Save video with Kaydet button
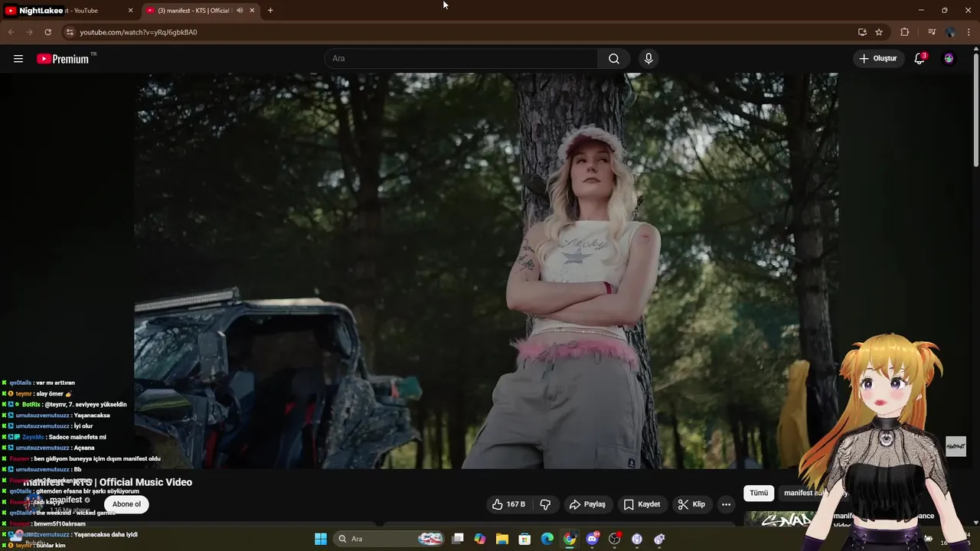This screenshot has height=551, width=980. [642, 504]
